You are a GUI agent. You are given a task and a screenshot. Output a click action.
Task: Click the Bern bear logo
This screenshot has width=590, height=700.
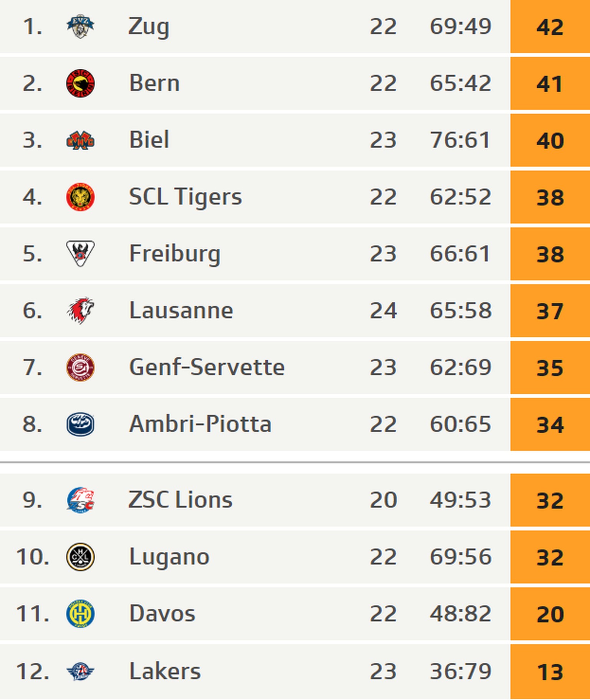80,83
